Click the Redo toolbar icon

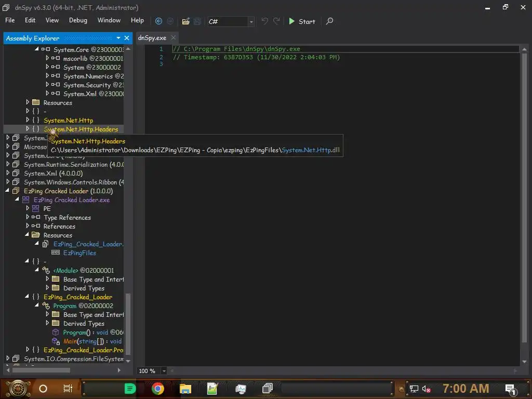click(x=276, y=21)
